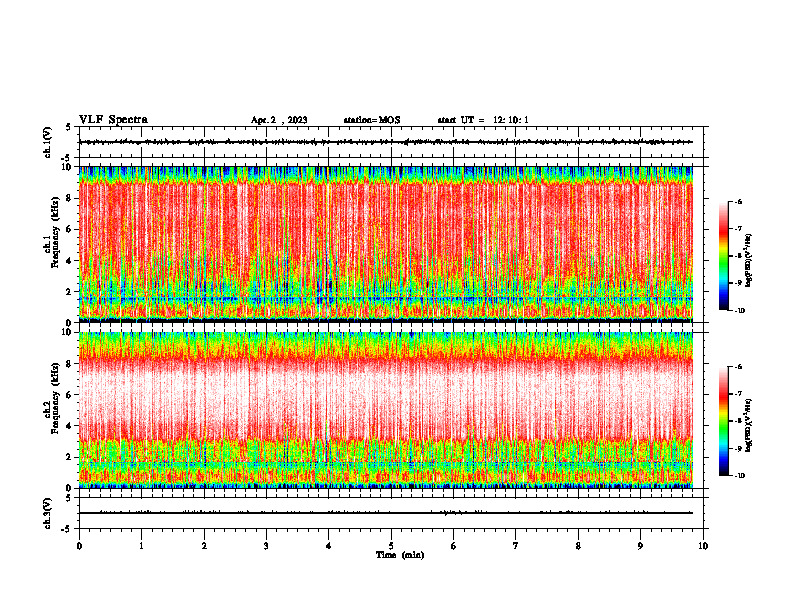The image size is (792, 612).
Task: Click the ch.1 spectrogram color scale bar
Action: [724, 256]
